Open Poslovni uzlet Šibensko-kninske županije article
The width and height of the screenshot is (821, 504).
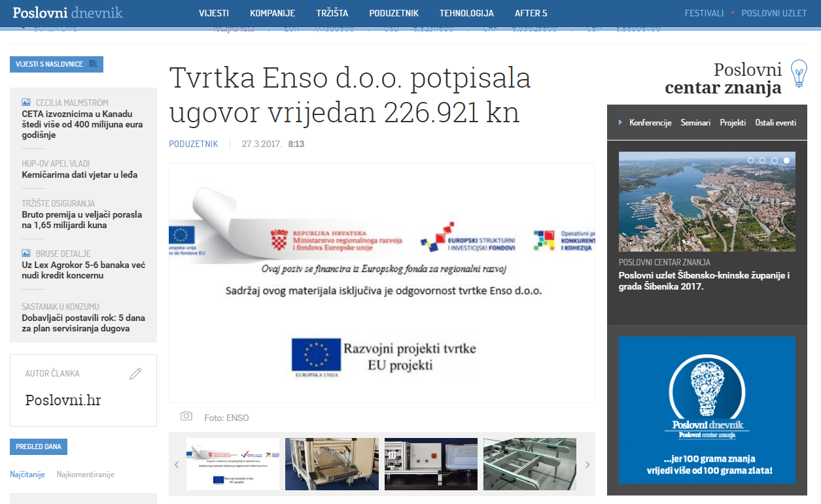(x=704, y=280)
